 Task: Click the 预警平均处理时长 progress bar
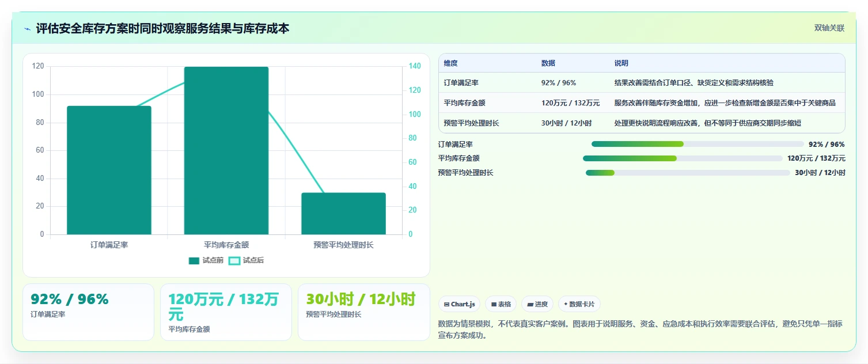pos(688,173)
